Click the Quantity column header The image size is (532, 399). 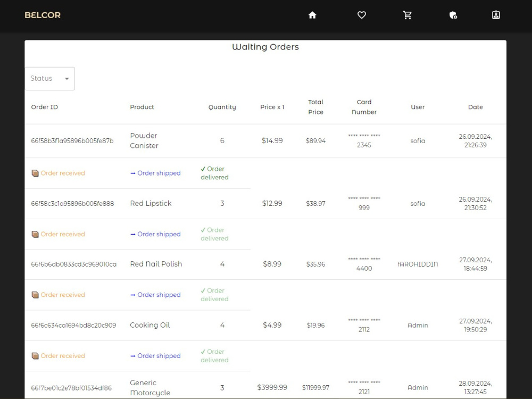coord(222,107)
